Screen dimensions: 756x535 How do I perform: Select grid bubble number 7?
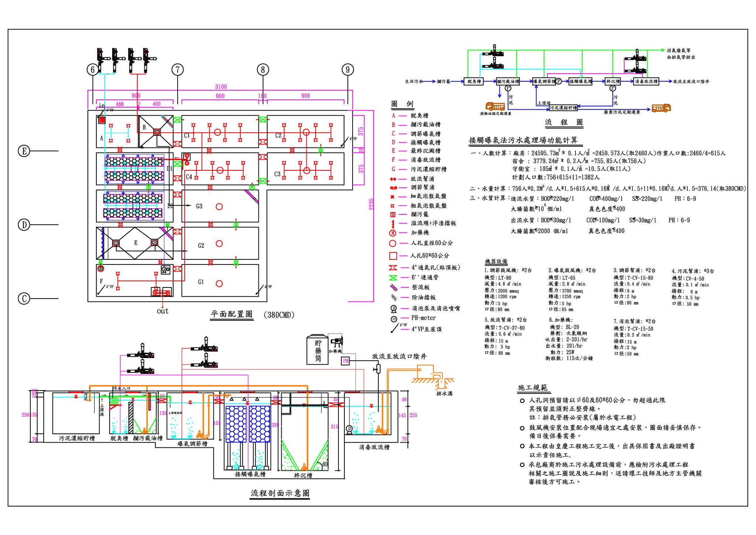[x=178, y=69]
